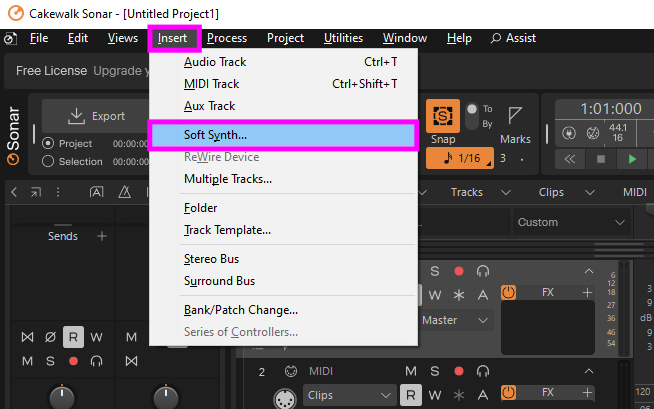This screenshot has width=654, height=409.
Task: Adjust the second inspector pan knob
Action: coord(166,397)
